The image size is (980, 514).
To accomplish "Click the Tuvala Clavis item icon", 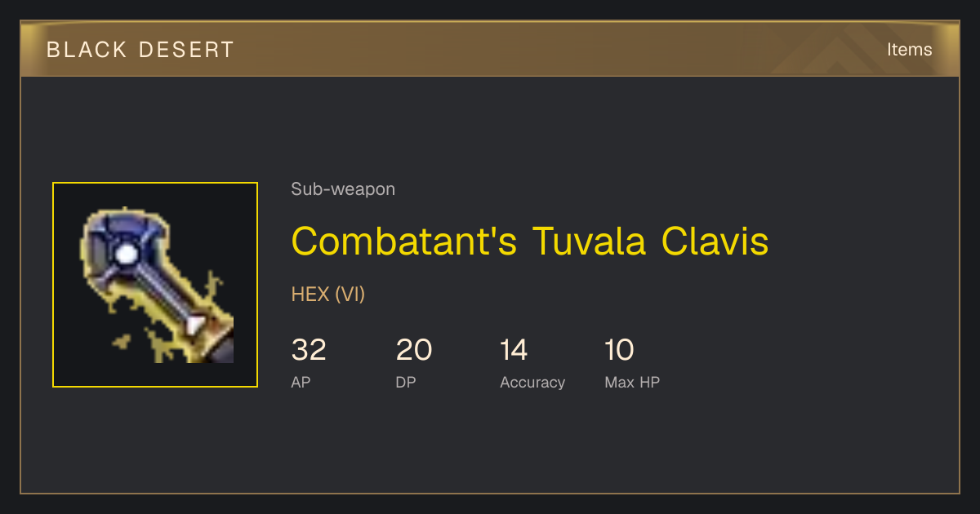I will pyautogui.click(x=156, y=285).
